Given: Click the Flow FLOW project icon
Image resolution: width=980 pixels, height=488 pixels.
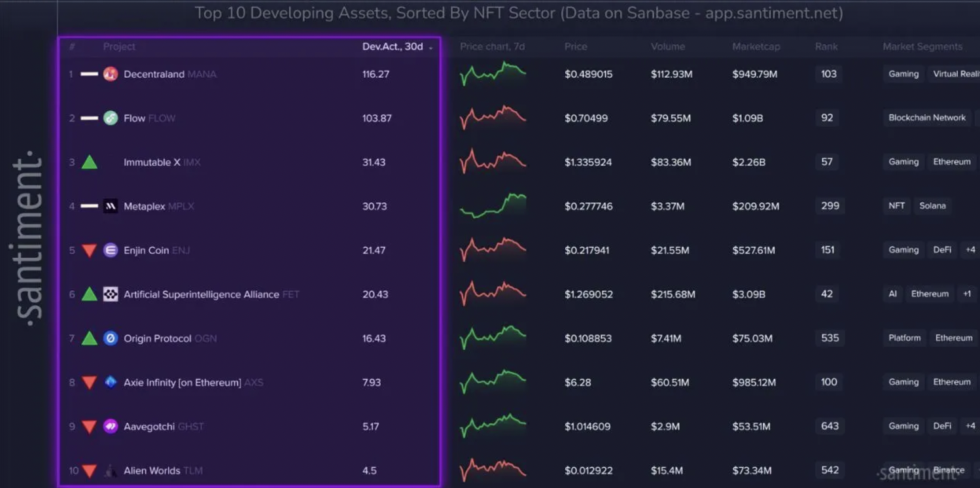Looking at the screenshot, I should click(111, 118).
